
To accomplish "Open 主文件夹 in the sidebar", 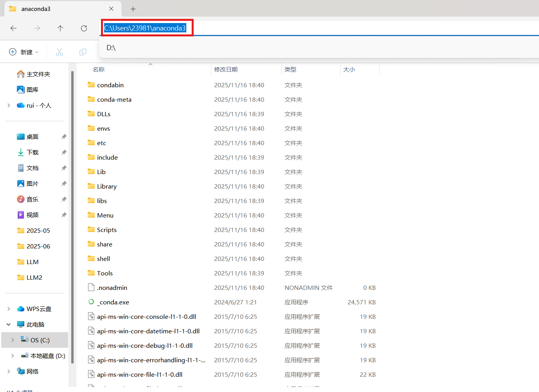I will coord(34,74).
